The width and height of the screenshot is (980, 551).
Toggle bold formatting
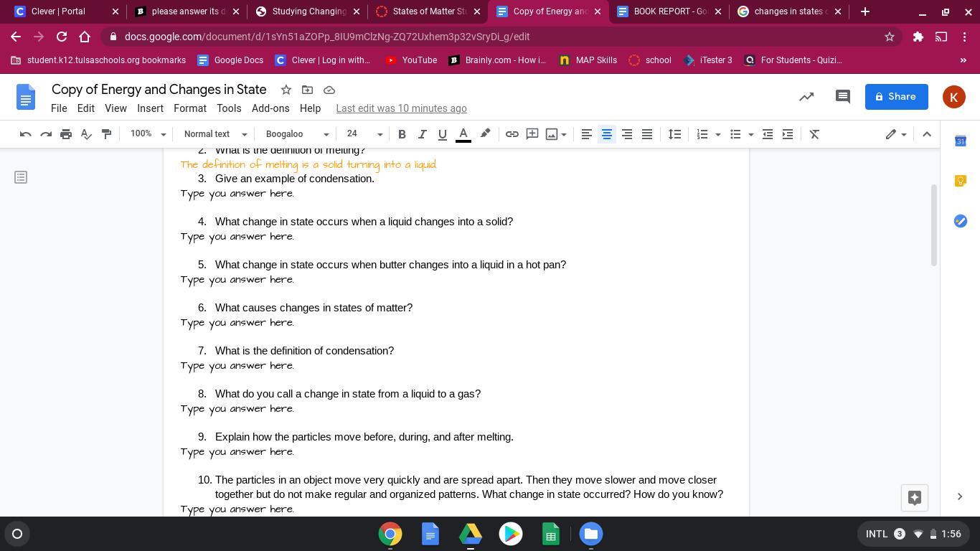pos(402,134)
